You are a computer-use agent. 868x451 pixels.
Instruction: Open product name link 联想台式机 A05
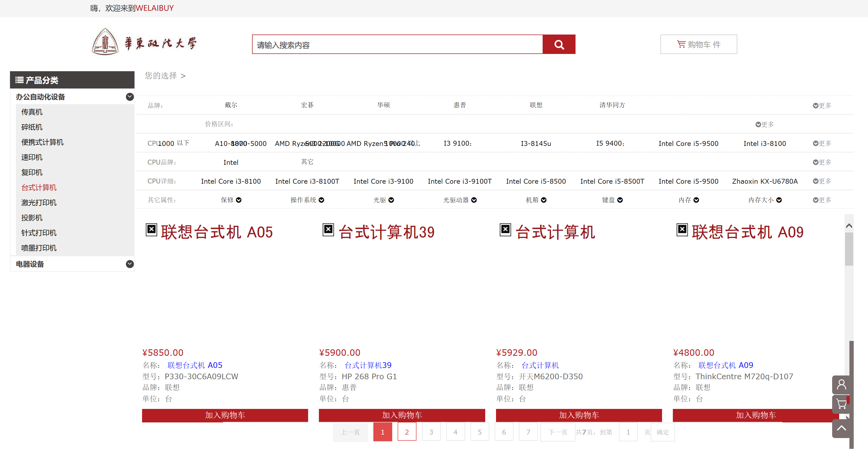195,365
